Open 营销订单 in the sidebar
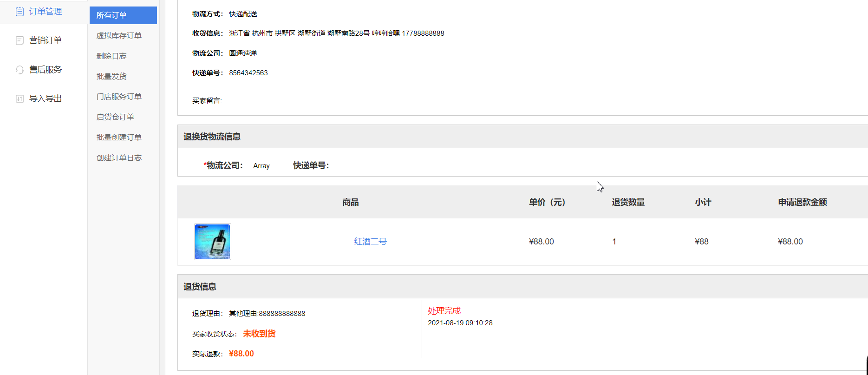The height and width of the screenshot is (375, 868). pos(45,40)
